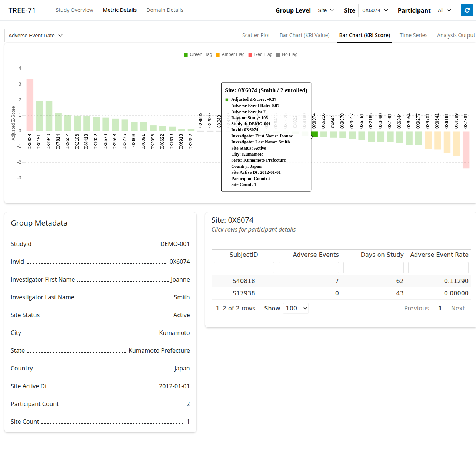Switch to the Scatter Plot view
This screenshot has width=476, height=459.
256,35
